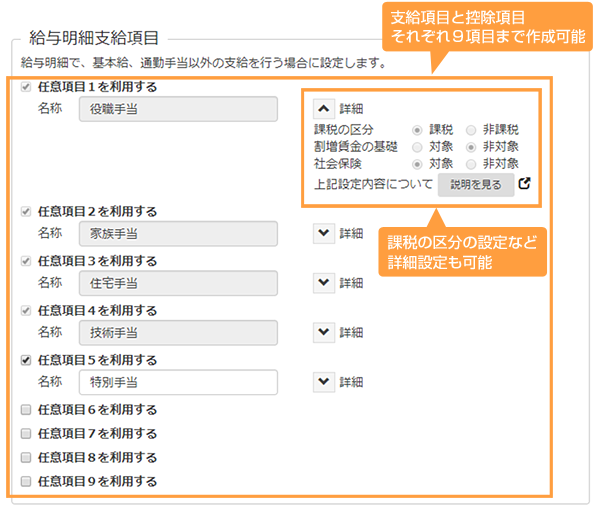Enable 任意項目９を利用する

tap(26, 481)
